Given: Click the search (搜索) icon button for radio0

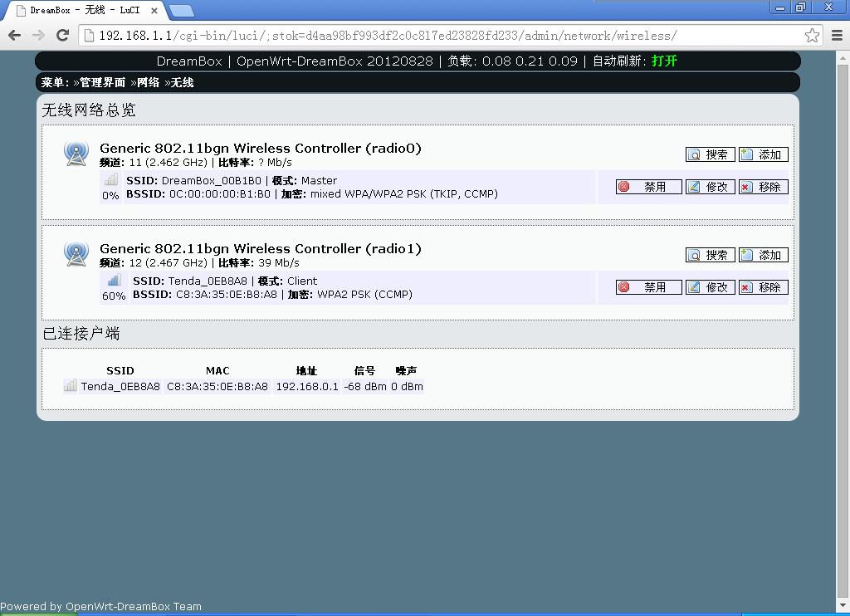Looking at the screenshot, I should click(710, 154).
